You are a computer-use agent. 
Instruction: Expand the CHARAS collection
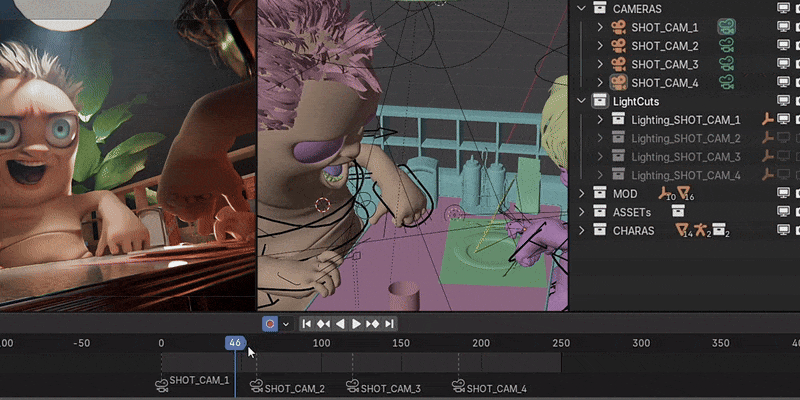pyautogui.click(x=581, y=231)
